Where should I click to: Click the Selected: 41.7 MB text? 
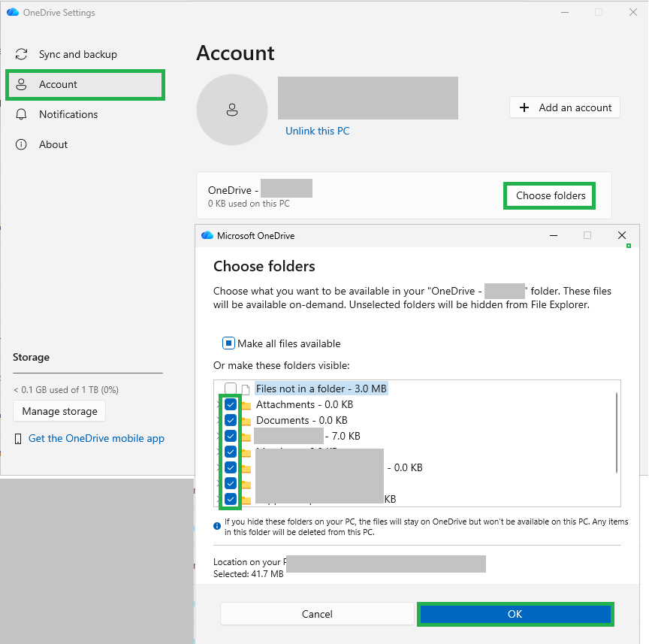pyautogui.click(x=249, y=574)
